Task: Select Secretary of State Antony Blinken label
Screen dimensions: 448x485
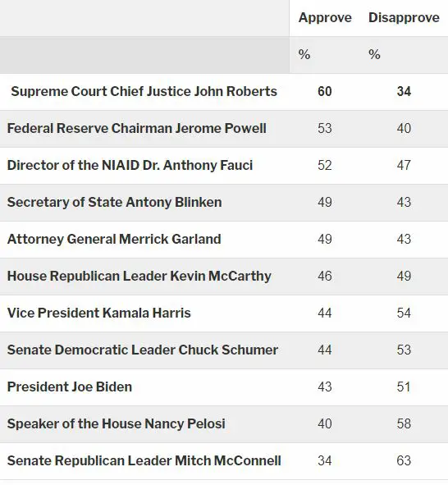Action: tap(114, 203)
